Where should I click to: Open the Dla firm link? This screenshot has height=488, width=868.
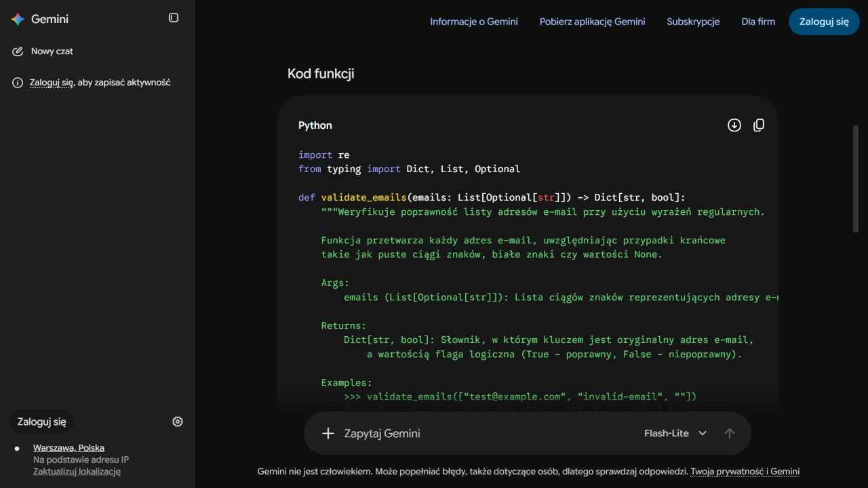758,22
